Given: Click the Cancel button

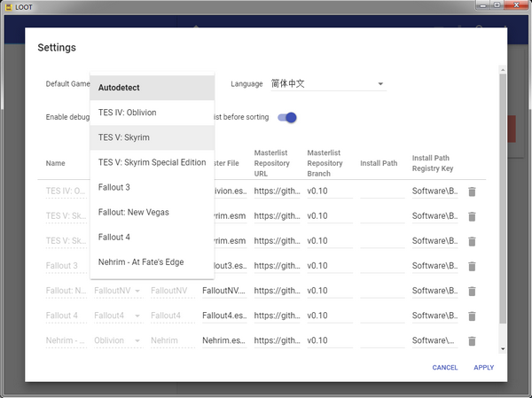Looking at the screenshot, I should pos(444,368).
